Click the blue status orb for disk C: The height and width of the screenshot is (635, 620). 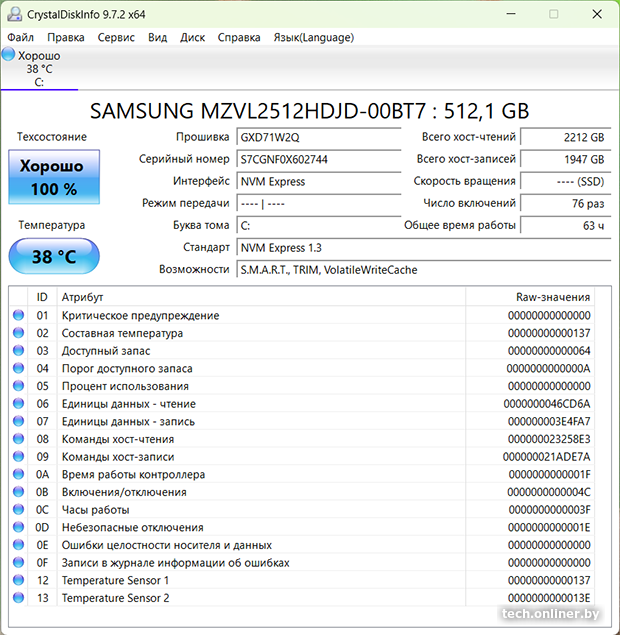coord(9,56)
